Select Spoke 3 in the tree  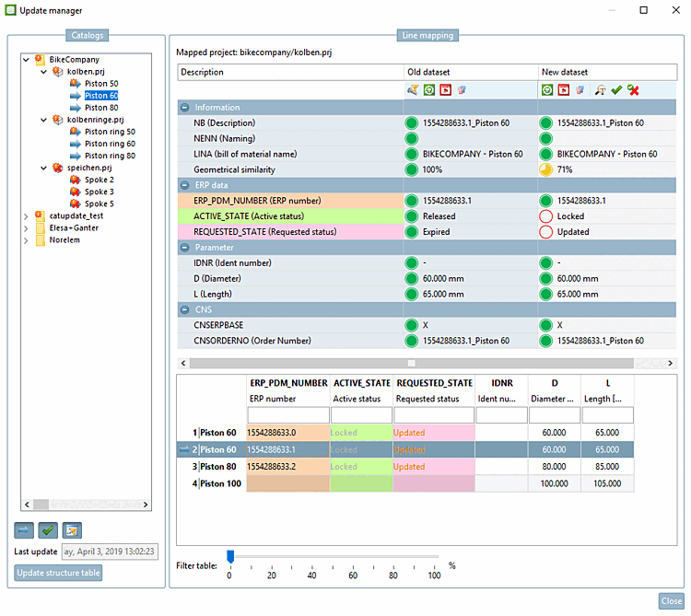pyautogui.click(x=99, y=192)
